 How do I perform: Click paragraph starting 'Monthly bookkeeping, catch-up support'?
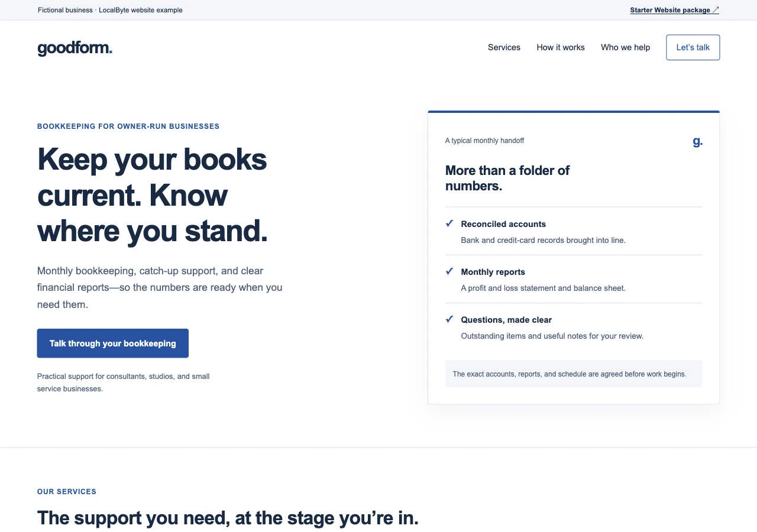[160, 288]
